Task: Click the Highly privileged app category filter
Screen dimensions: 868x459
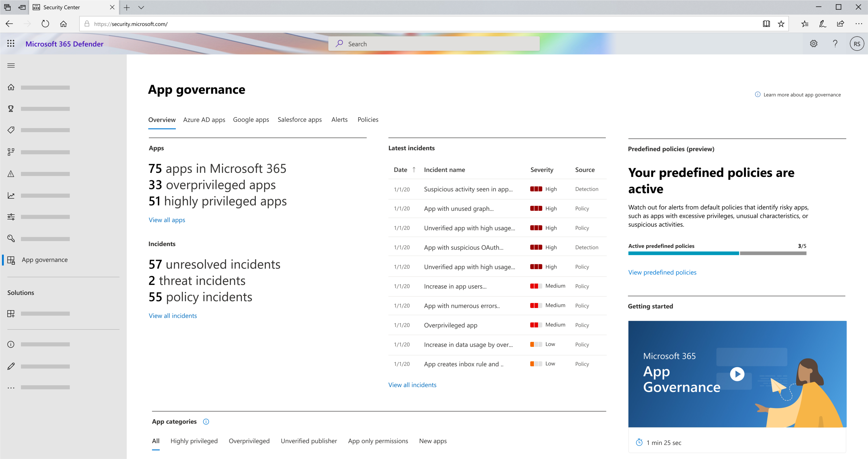Action: 194,441
